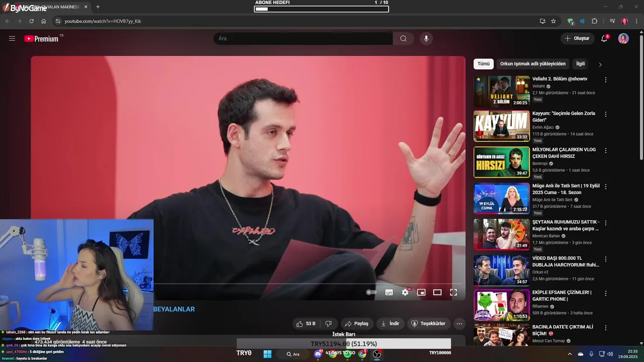The width and height of the screenshot is (644, 362).
Task: Enter full screen video mode
Action: pos(453,292)
